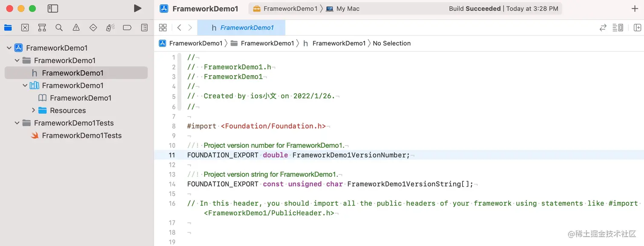Open the Report navigator list icon
The width and height of the screenshot is (644, 246).
click(x=144, y=27)
